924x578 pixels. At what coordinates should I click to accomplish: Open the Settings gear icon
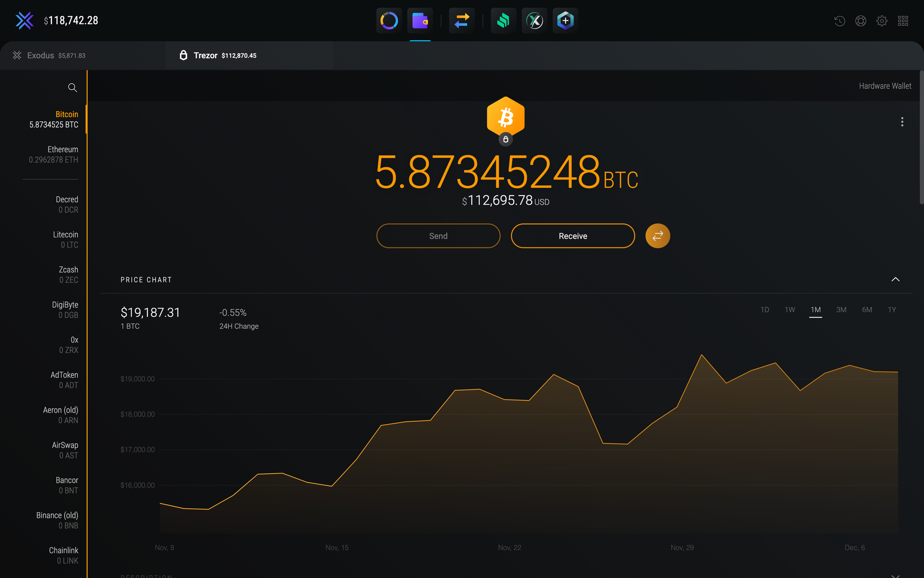point(882,21)
